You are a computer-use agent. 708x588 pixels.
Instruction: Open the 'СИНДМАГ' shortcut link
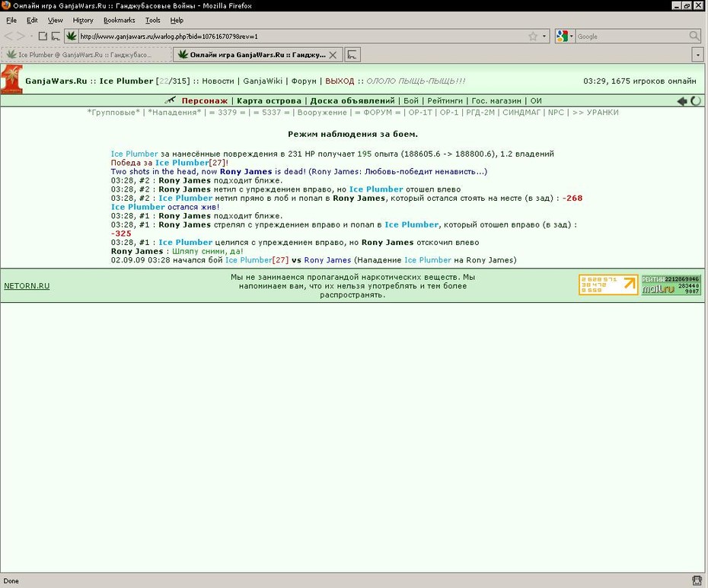point(521,113)
